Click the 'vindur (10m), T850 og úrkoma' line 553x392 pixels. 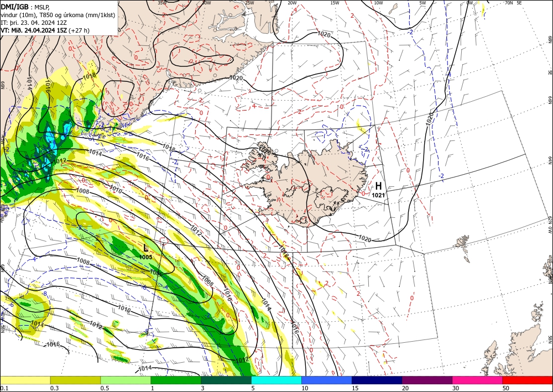click(58, 15)
